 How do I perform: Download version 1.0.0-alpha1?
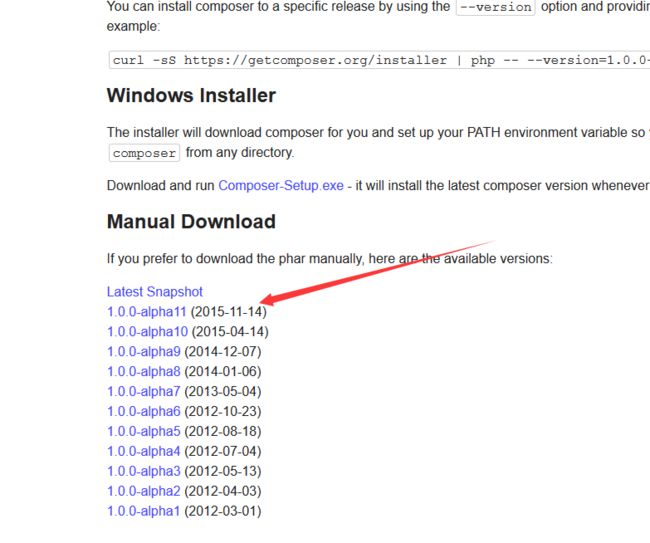(x=143, y=511)
